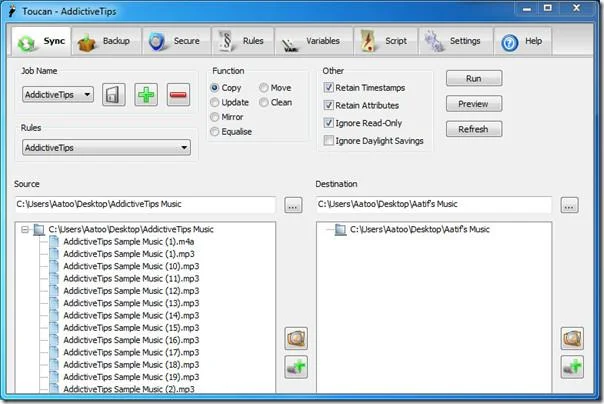The height and width of the screenshot is (404, 604).
Task: Browse for destination folder with the ellipsis button
Action: pyautogui.click(x=569, y=205)
